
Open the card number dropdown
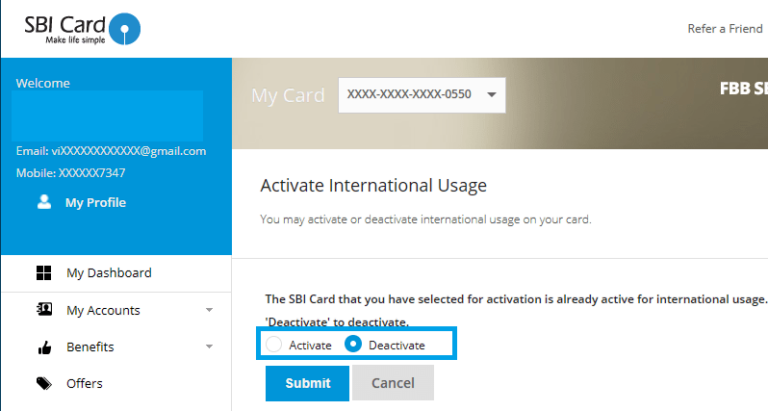421,95
